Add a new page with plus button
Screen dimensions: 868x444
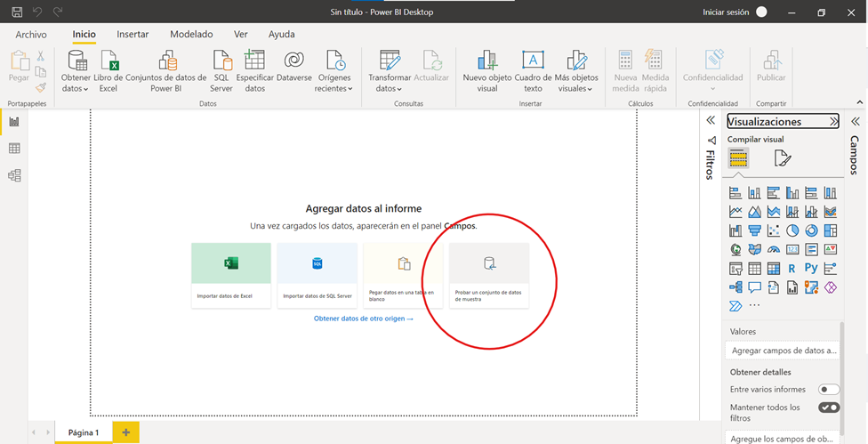coord(125,432)
